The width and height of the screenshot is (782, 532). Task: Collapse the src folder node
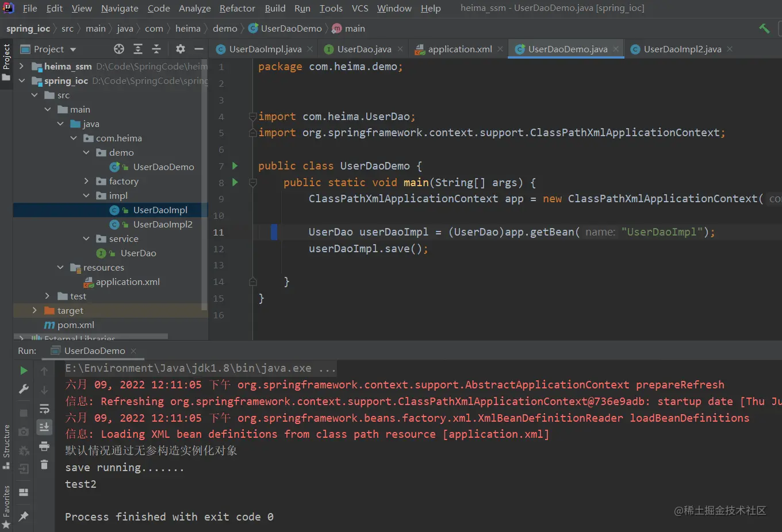(x=34, y=95)
